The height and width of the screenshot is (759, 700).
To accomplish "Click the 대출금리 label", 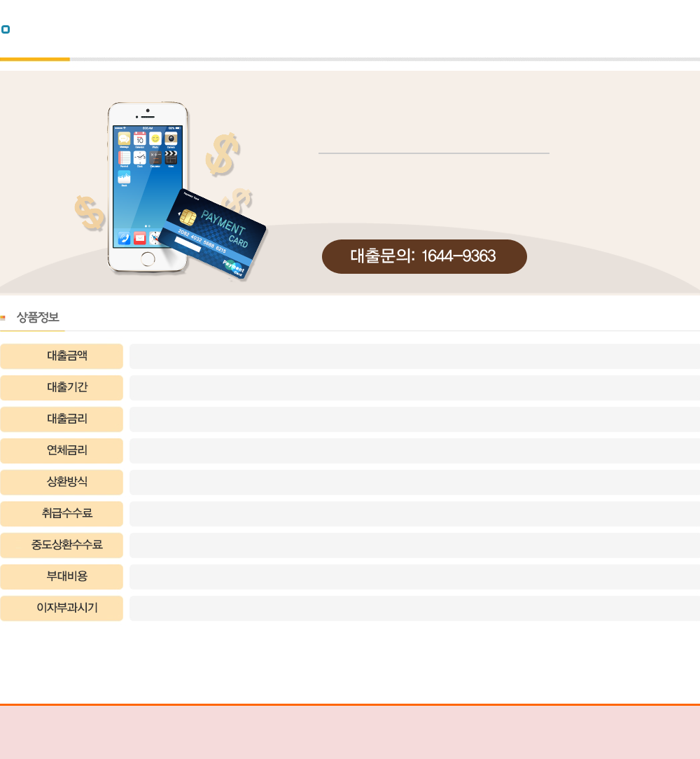I will coord(62,419).
